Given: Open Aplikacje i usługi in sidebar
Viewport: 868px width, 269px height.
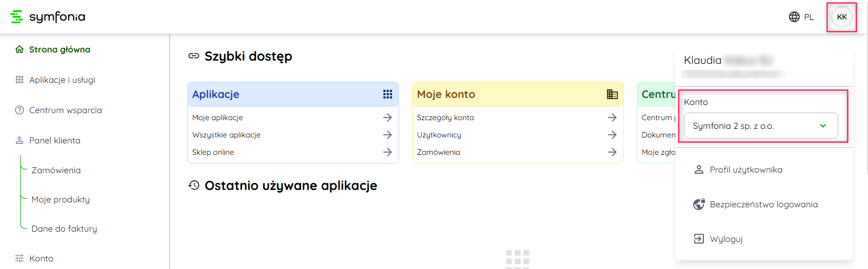Looking at the screenshot, I should coord(62,80).
